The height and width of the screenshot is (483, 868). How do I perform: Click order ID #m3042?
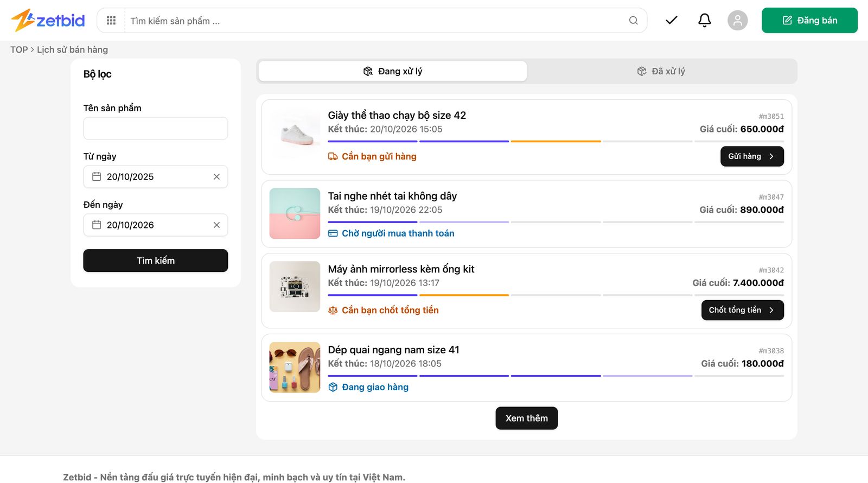(771, 270)
